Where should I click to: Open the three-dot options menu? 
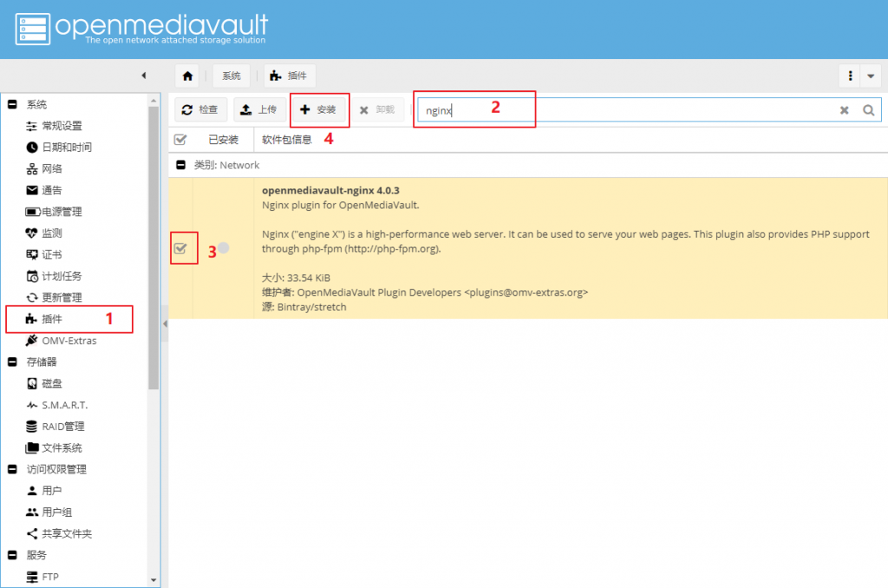pyautogui.click(x=850, y=76)
